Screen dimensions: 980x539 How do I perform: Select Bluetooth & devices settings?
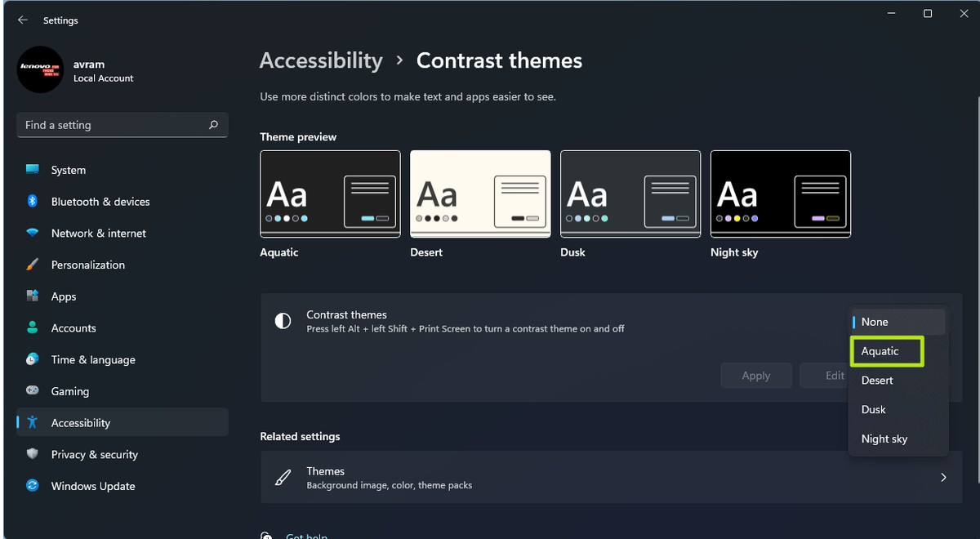(101, 202)
